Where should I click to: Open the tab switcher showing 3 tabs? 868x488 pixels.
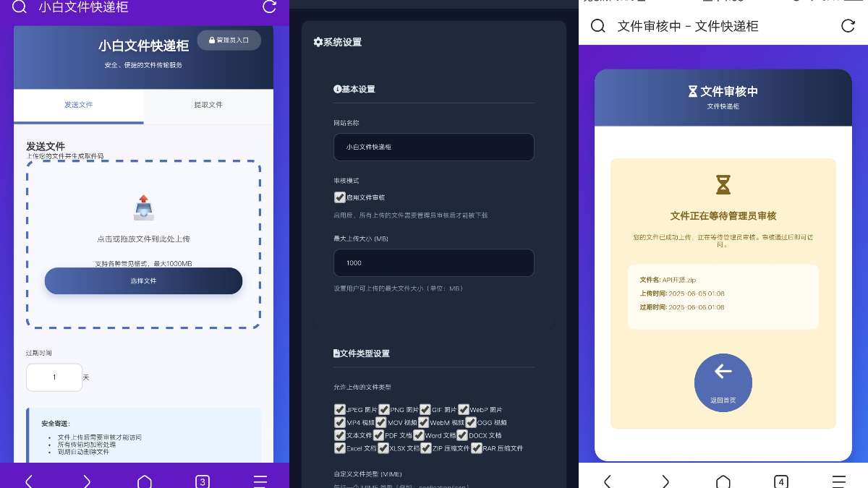tap(203, 481)
